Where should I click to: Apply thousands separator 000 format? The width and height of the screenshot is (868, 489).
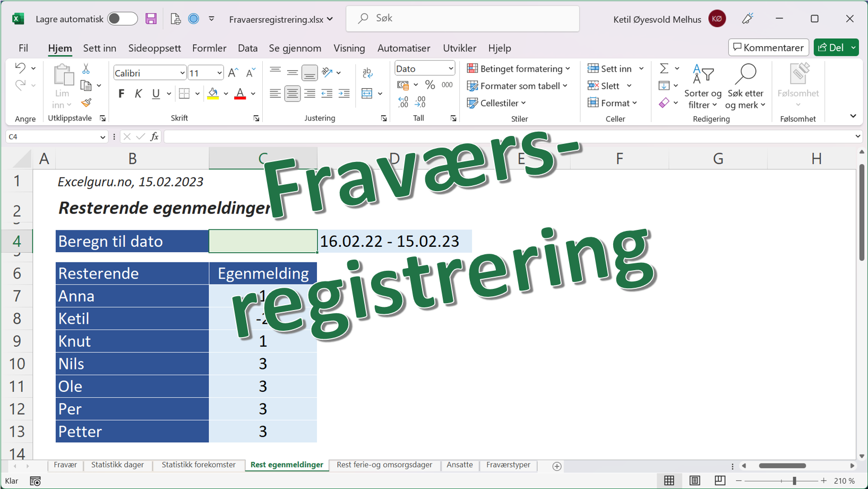tap(448, 84)
